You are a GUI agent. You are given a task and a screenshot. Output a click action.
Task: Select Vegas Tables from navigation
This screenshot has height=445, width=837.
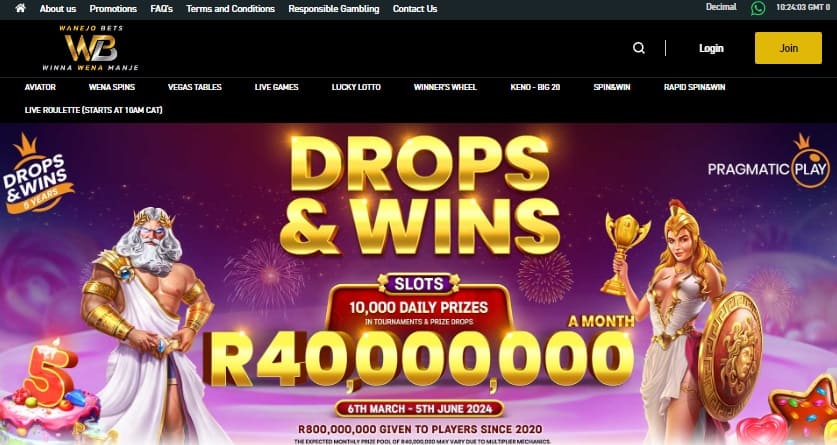click(x=194, y=87)
